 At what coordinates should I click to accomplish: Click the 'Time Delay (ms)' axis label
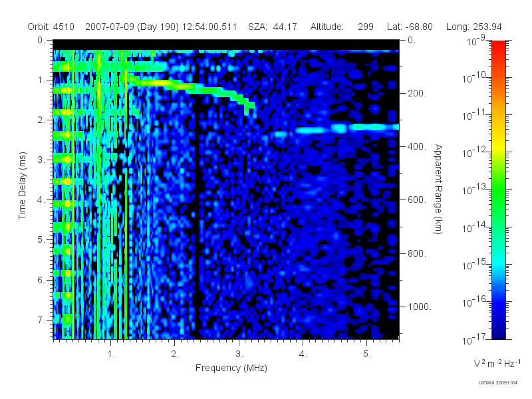[x=22, y=186]
